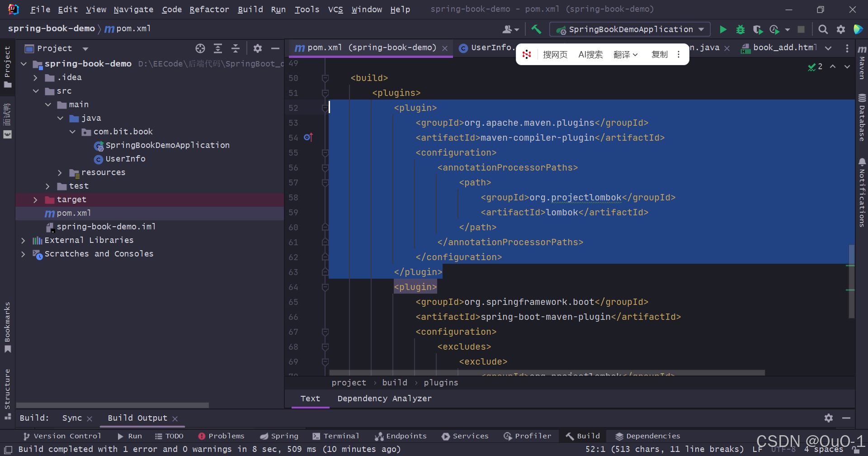
Task: Toggle the Project tool window stripe button
Action: click(x=7, y=67)
